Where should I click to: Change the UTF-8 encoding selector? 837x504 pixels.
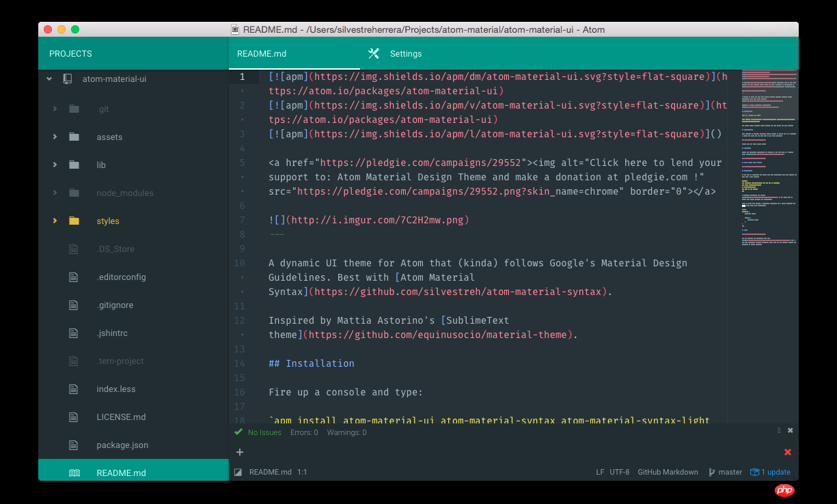click(620, 472)
